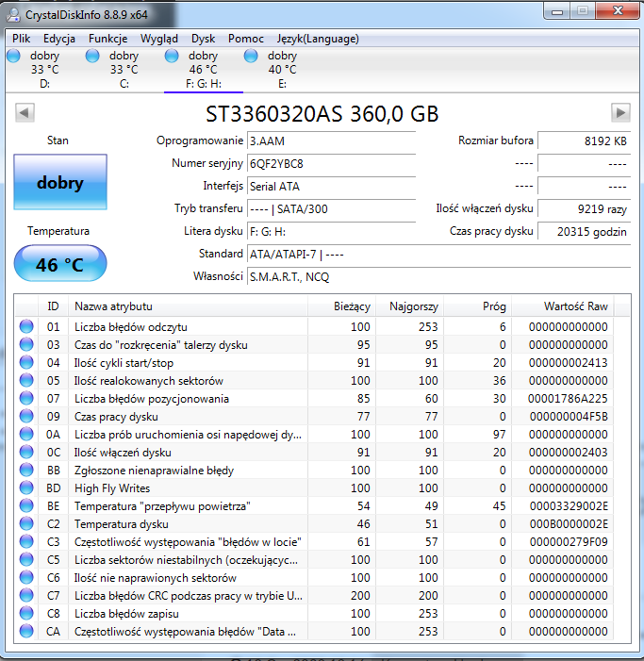Click status orb for attribute 0C
This screenshot has height=661, width=644.
(26, 452)
